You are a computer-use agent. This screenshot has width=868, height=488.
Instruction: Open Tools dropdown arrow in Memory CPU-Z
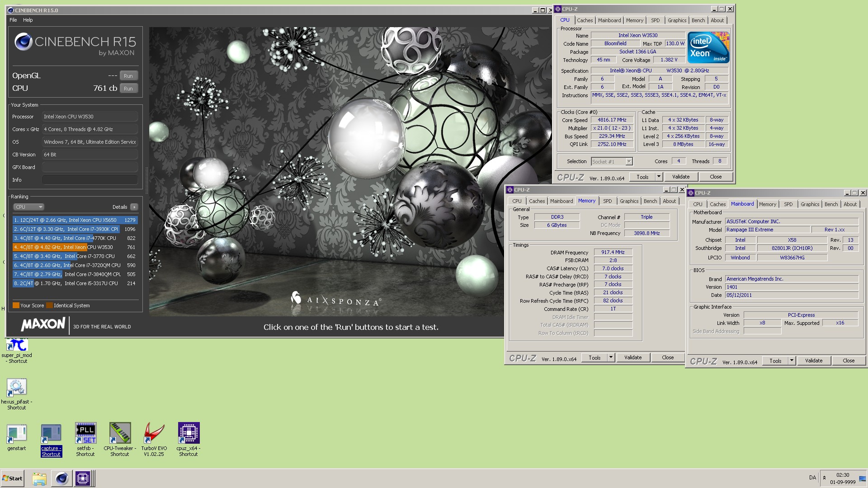coord(611,357)
